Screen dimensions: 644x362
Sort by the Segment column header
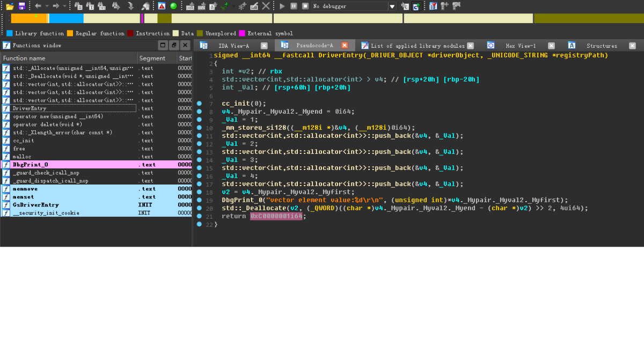152,58
